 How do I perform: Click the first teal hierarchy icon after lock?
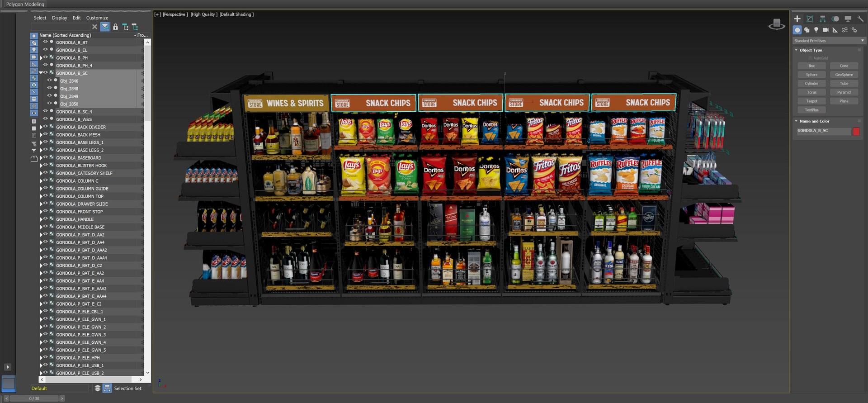coord(125,27)
